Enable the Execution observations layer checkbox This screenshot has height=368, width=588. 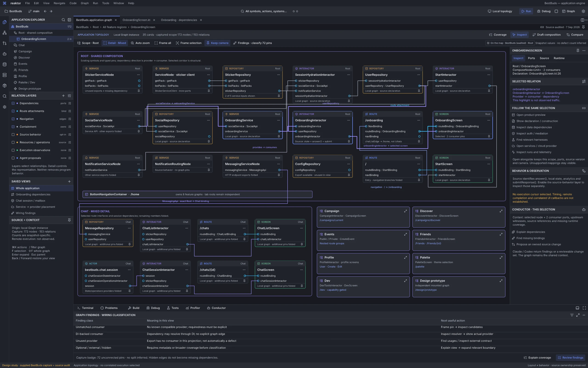tap(13, 150)
